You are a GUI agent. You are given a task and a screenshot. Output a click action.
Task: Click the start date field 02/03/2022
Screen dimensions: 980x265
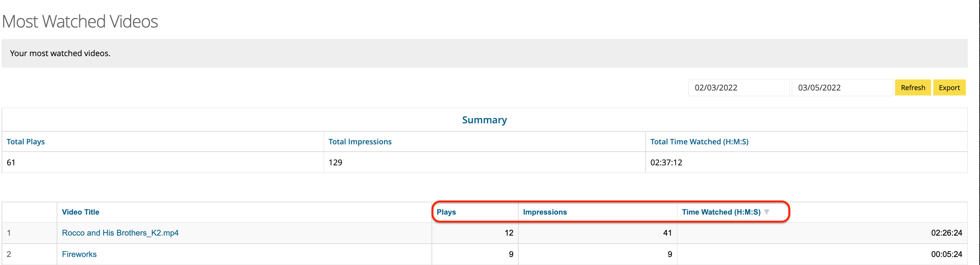coord(738,87)
